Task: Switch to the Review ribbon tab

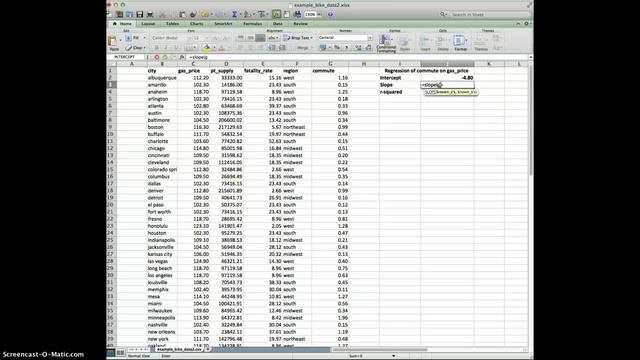Action: tap(300, 24)
